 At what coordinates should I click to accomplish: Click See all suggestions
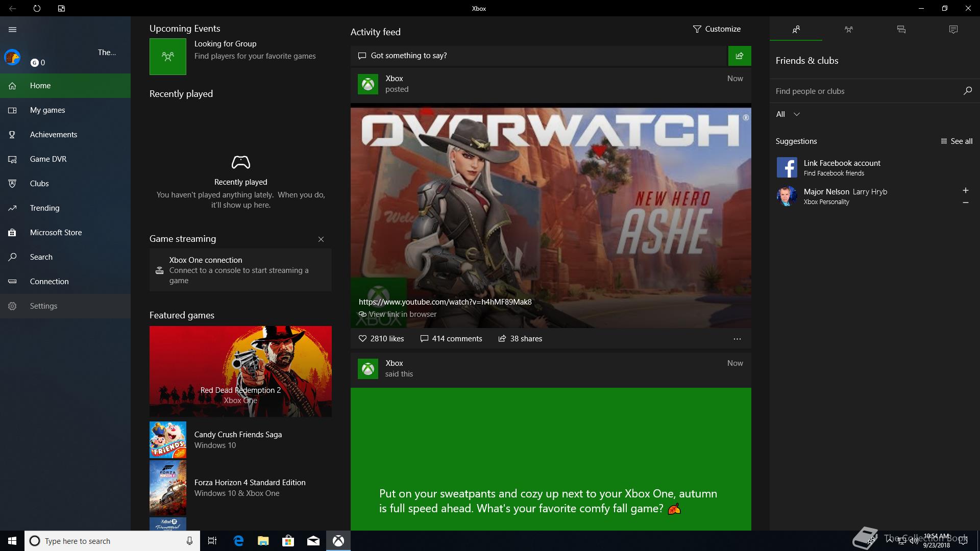click(957, 141)
